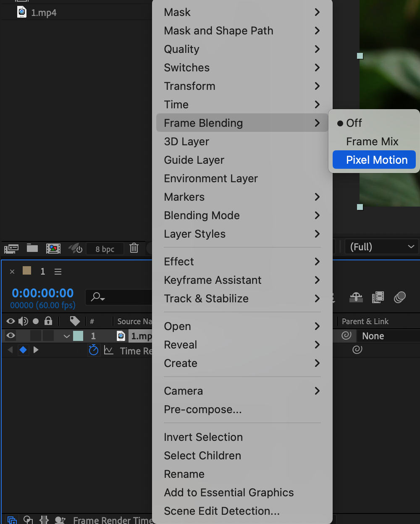The image size is (420, 524).
Task: Open the Graph Editor icon for Time Remap
Action: coord(109,350)
